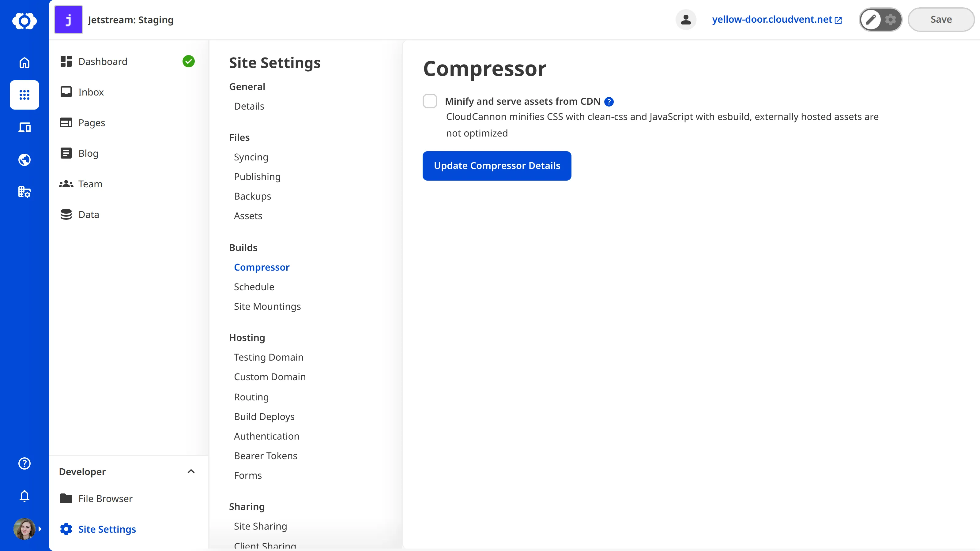
Task: Click Update Compressor Details button
Action: click(497, 166)
